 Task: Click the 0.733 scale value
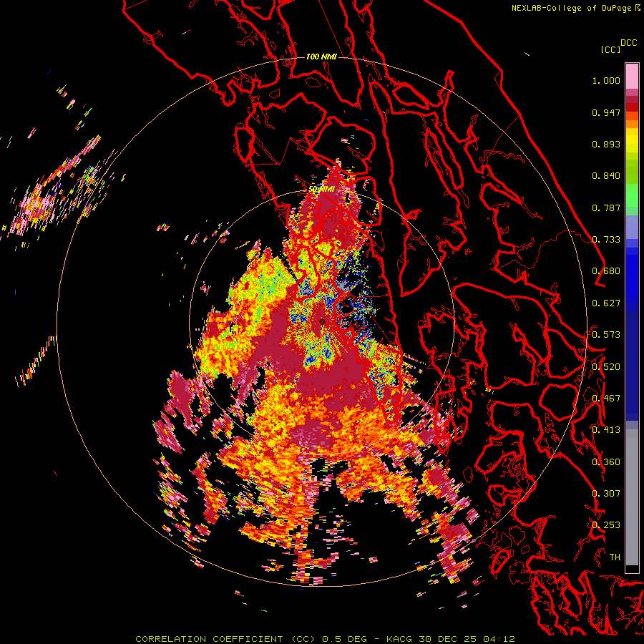point(606,240)
